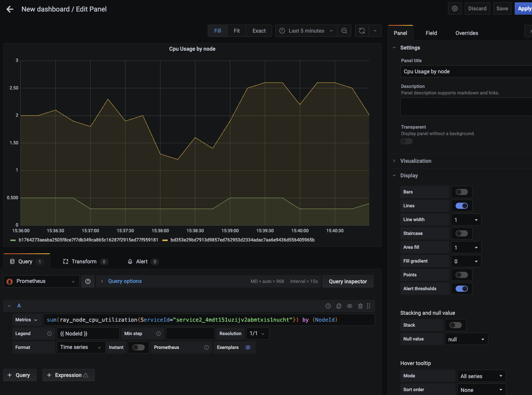Enable the Points toggle
This screenshot has height=395, width=532.
point(462,275)
